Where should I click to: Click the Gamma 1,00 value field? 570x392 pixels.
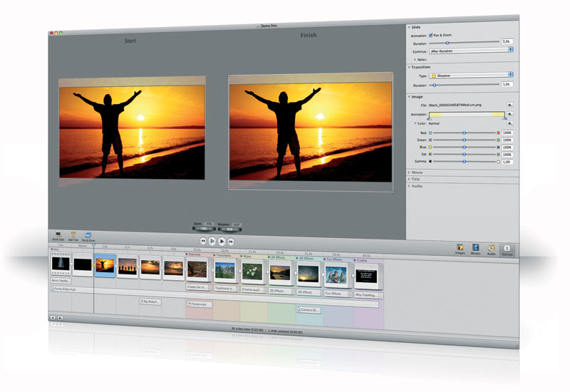(507, 162)
